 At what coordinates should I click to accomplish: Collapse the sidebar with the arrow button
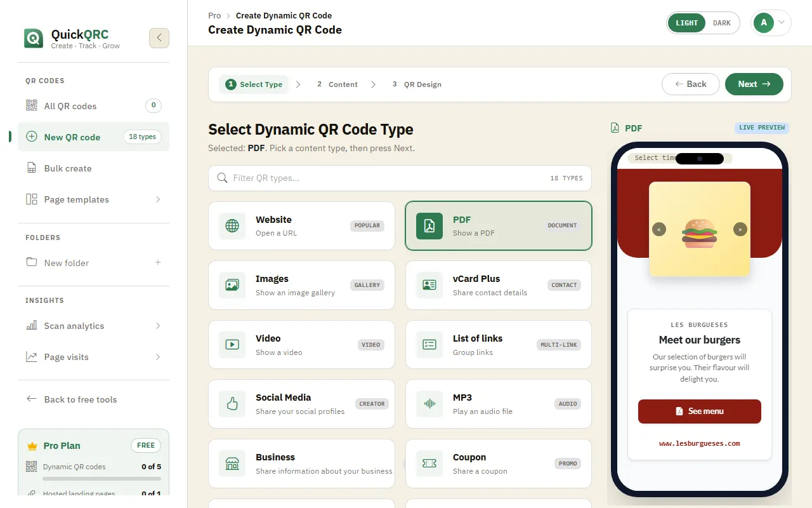[159, 38]
